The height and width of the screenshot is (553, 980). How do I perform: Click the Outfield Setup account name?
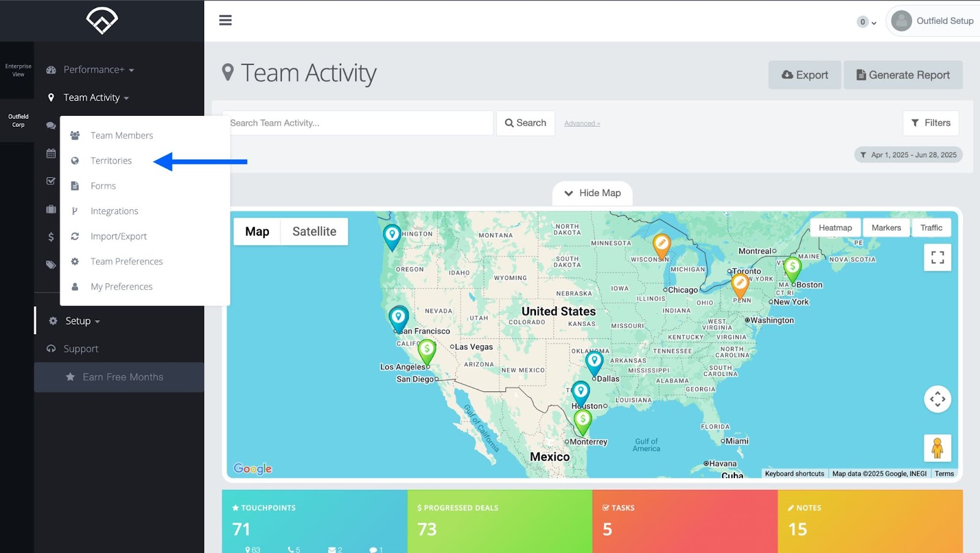tap(944, 21)
